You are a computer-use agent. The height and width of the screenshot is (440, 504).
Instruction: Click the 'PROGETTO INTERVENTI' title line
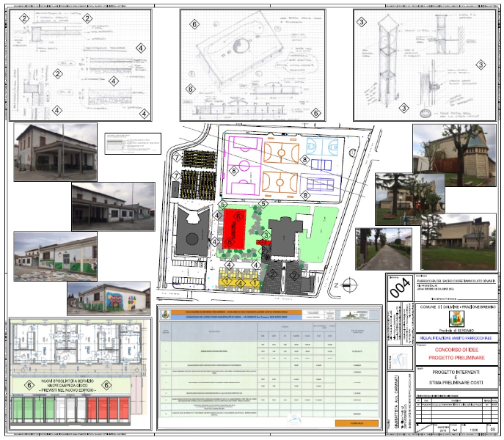[456, 373]
